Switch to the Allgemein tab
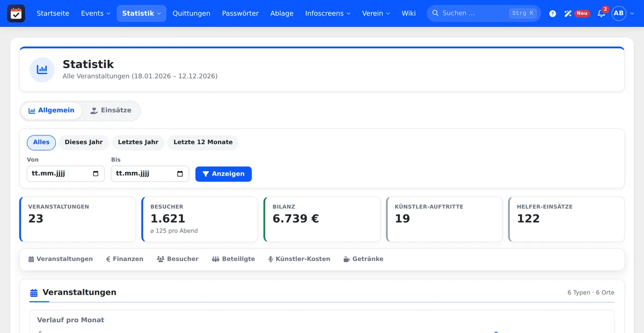Screen dimensions: 644x333 pos(52,111)
